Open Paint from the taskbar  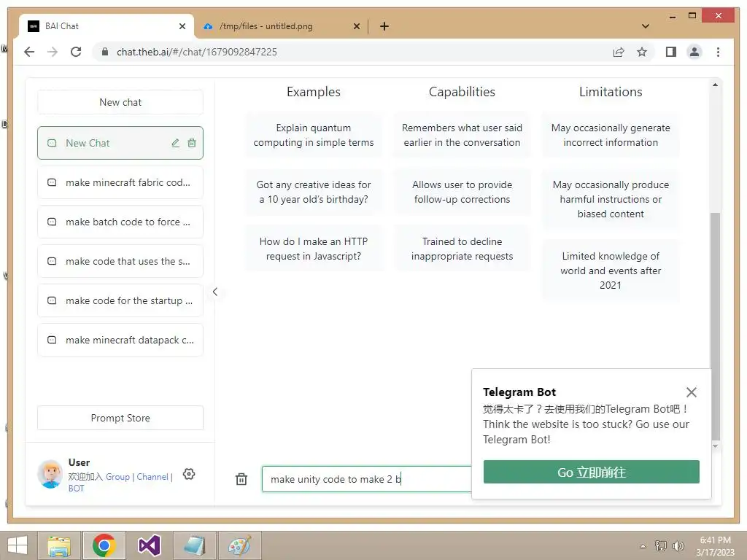(239, 545)
